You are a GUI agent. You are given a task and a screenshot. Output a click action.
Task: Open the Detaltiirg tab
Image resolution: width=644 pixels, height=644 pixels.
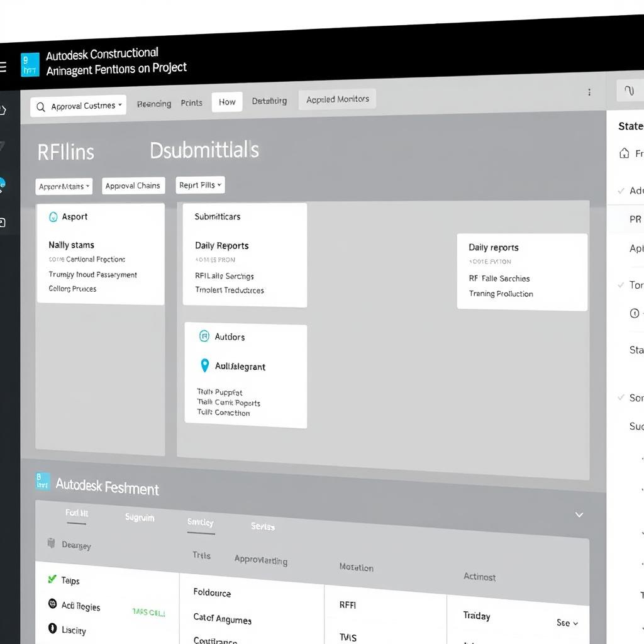click(269, 101)
